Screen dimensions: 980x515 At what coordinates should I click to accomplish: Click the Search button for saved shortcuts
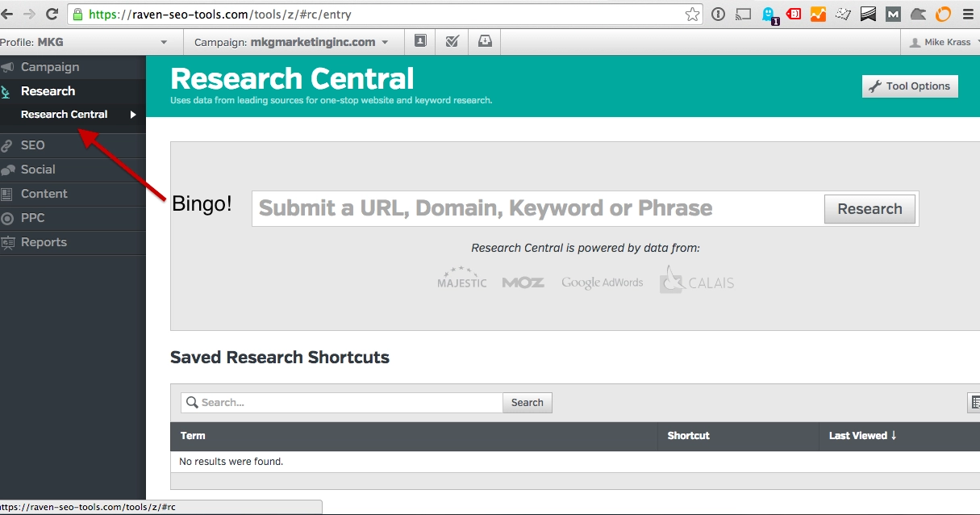(x=527, y=403)
